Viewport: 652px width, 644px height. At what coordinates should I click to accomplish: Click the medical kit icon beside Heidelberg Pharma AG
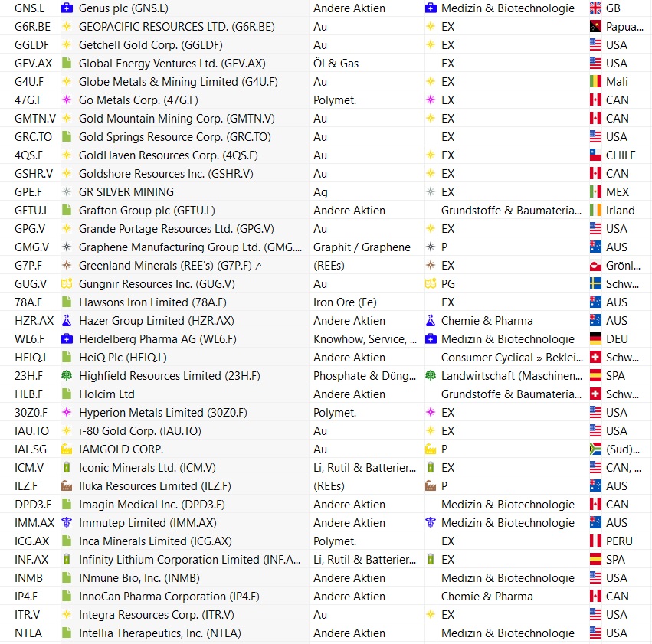(x=67, y=338)
